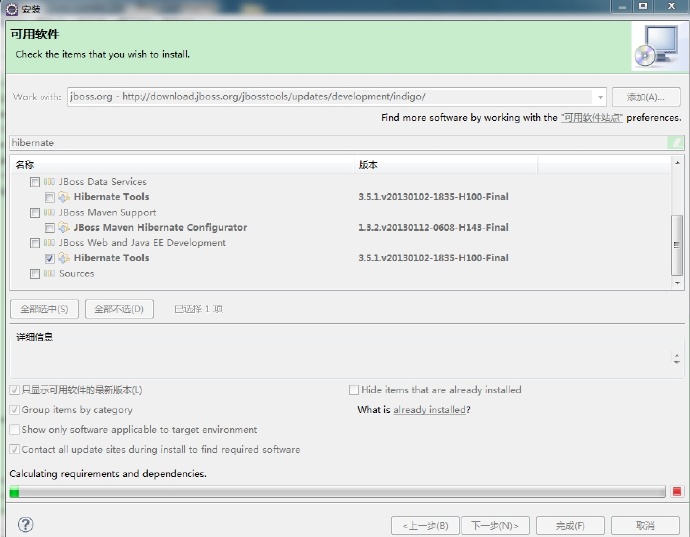The height and width of the screenshot is (537, 690).
Task: Click the Calculating requirements and dependencies status text
Action: [108, 474]
